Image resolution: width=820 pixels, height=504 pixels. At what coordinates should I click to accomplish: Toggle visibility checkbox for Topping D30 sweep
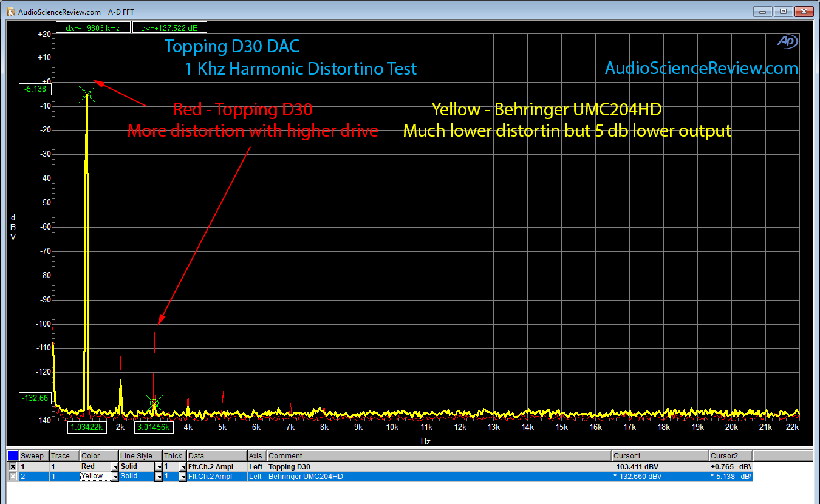pos(13,466)
